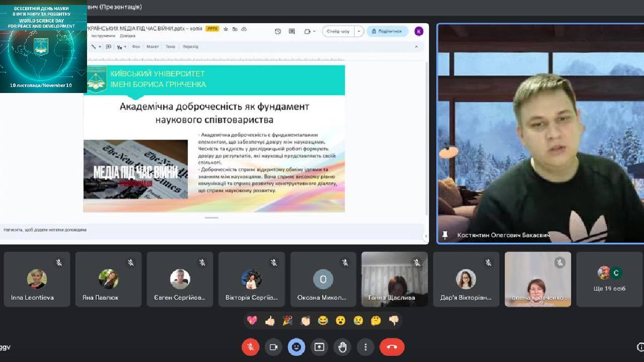Send the party popper reaction
The height and width of the screenshot is (362, 644).
click(288, 321)
